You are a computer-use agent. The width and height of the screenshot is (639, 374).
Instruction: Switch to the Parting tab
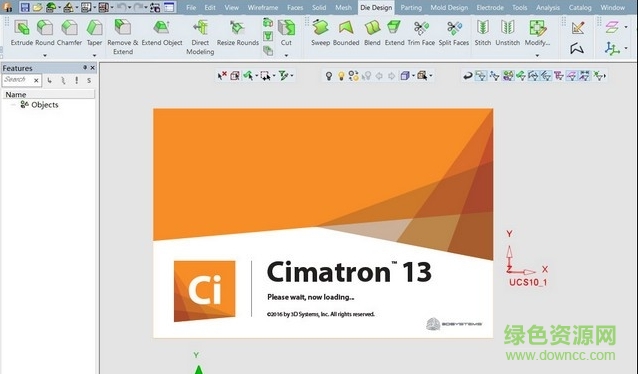pos(411,7)
